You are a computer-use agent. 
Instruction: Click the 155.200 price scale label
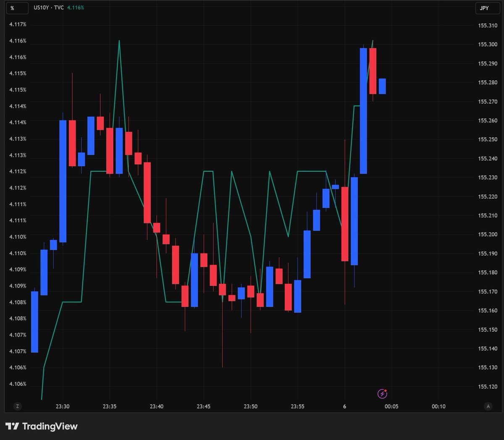pyautogui.click(x=488, y=235)
